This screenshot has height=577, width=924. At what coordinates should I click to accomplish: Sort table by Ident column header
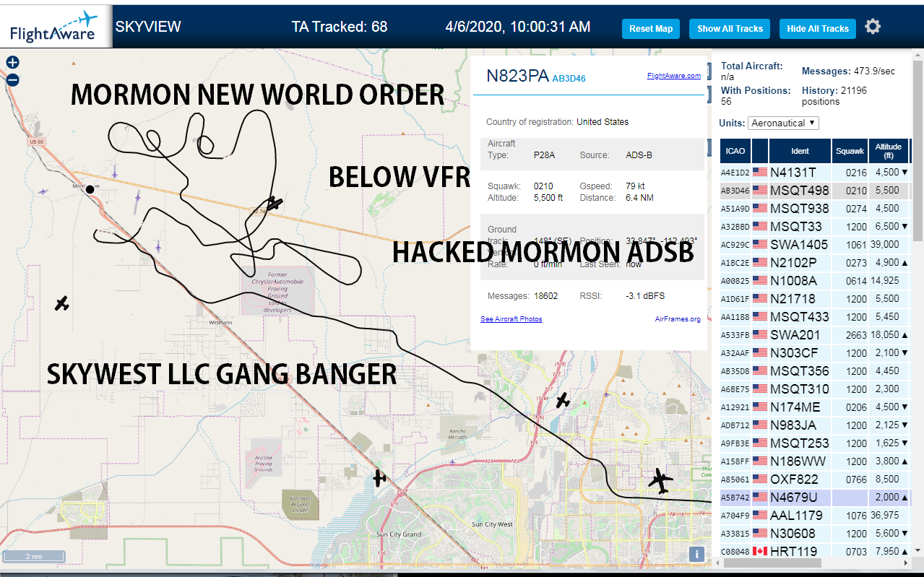point(800,151)
